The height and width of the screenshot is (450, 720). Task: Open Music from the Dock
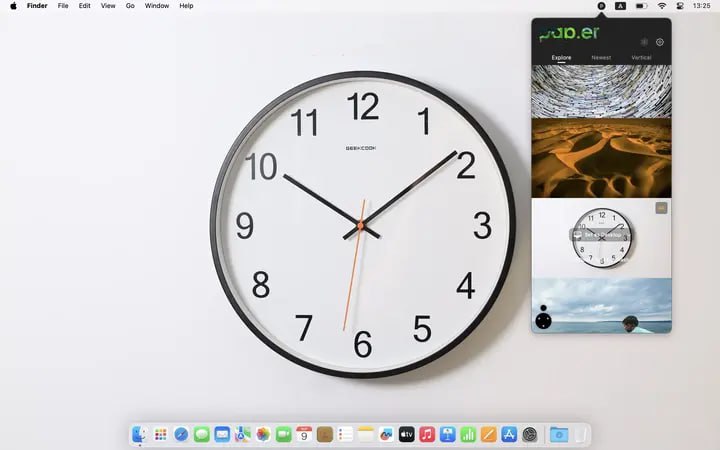pos(427,434)
